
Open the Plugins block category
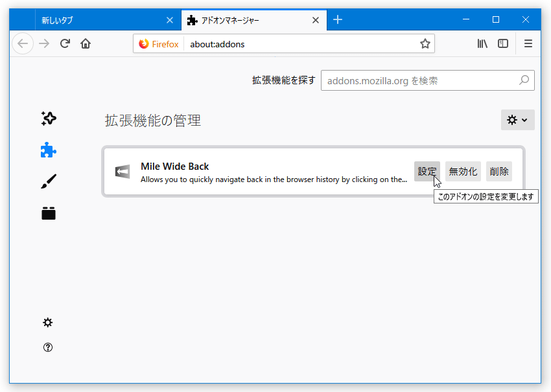49,213
